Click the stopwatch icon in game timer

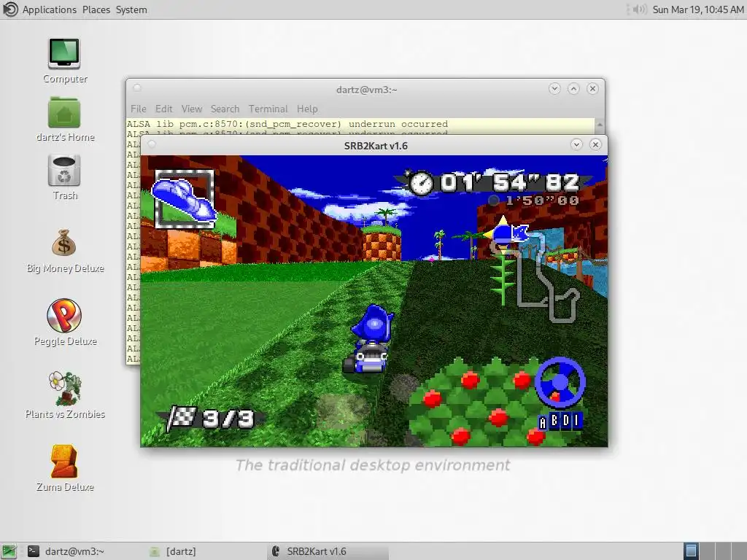point(421,183)
